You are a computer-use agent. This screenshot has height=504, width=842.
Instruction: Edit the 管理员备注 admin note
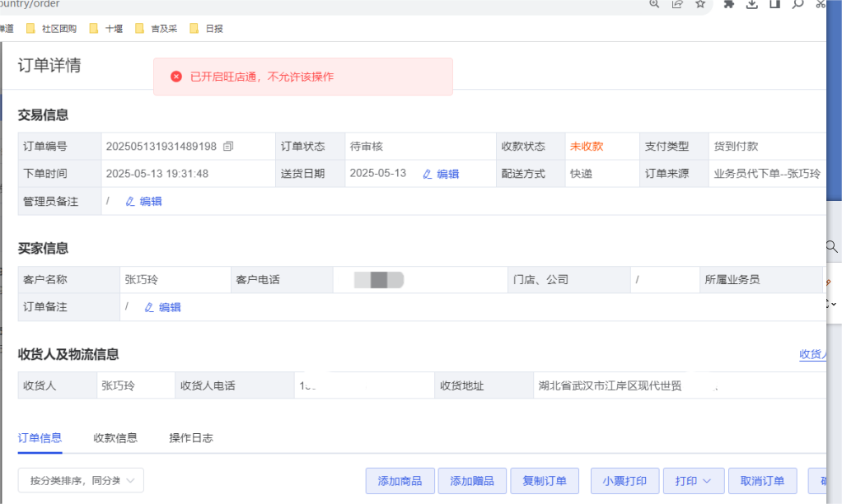[143, 201]
